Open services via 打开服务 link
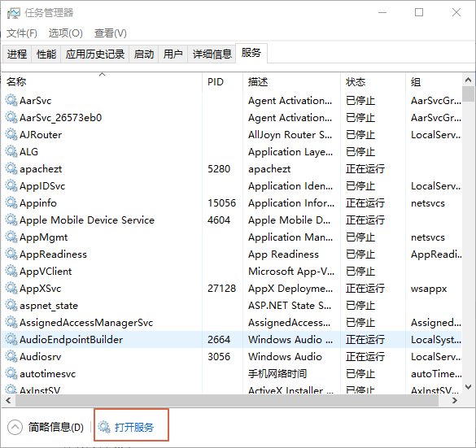Screen dimensions: 476x448 134,427
